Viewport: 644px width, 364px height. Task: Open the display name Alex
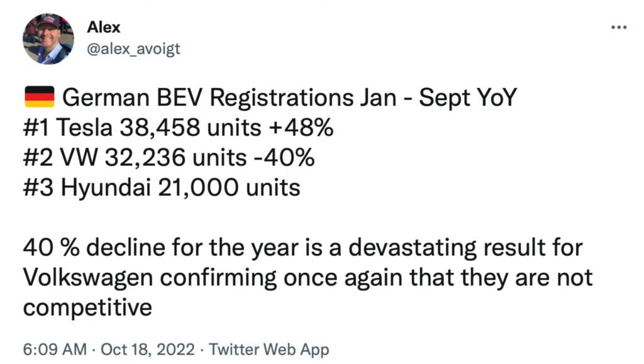click(104, 28)
